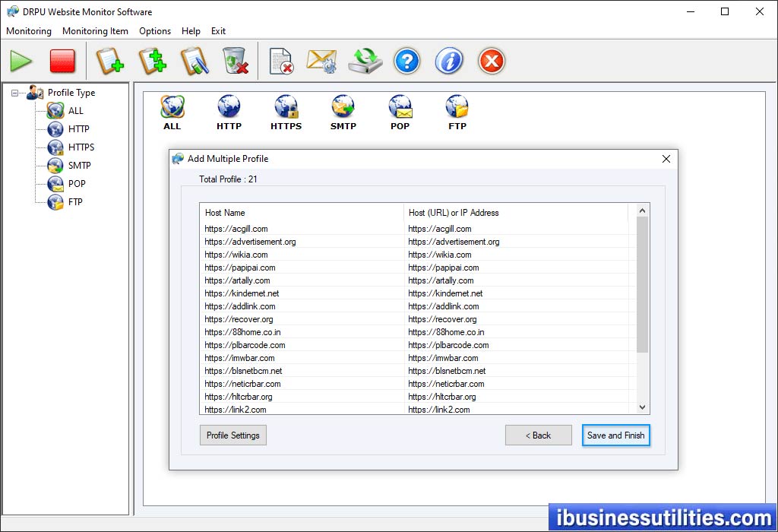Open the Monitoring Item menu
The width and height of the screenshot is (778, 532).
coord(95,30)
